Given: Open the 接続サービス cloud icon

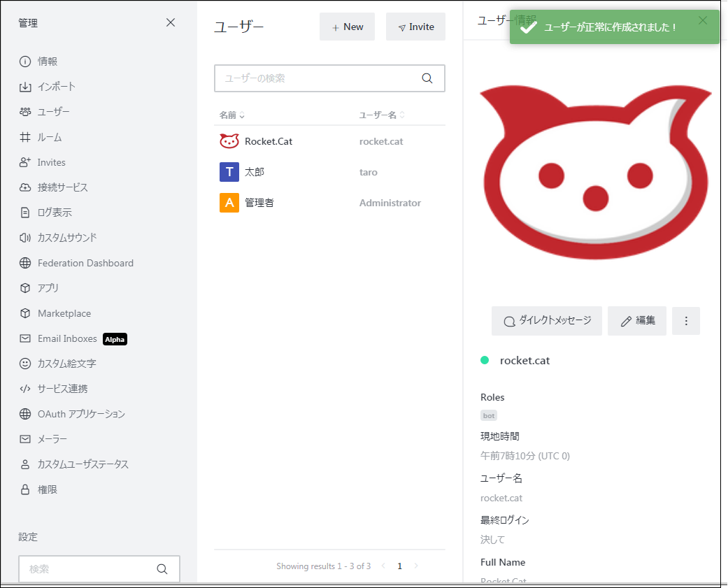Looking at the screenshot, I should point(25,187).
